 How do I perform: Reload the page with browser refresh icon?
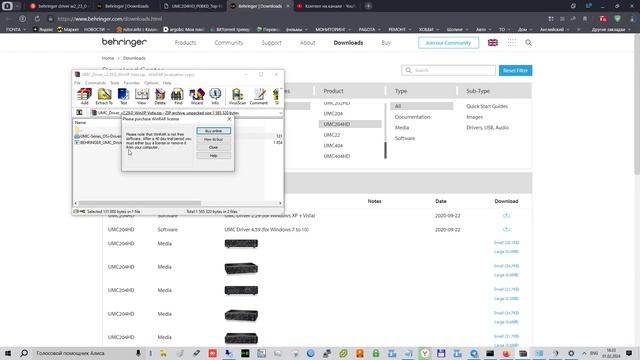point(37,19)
